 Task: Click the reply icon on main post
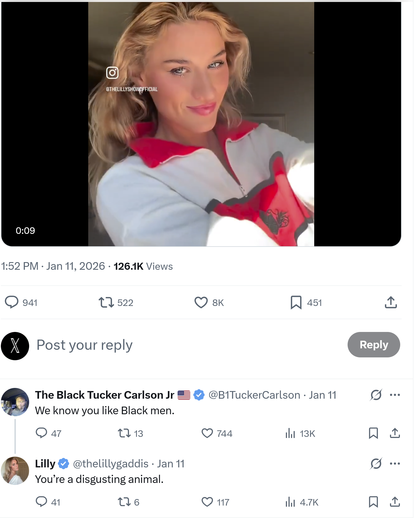[x=12, y=302]
